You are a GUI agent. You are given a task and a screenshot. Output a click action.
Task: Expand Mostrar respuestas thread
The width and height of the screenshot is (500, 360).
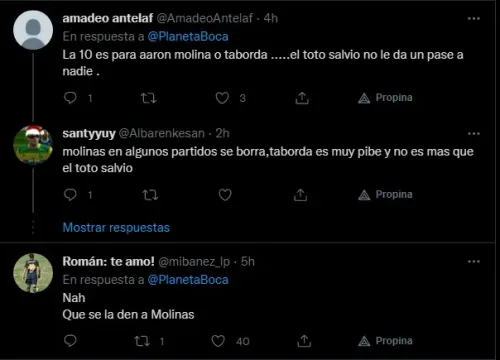point(116,227)
